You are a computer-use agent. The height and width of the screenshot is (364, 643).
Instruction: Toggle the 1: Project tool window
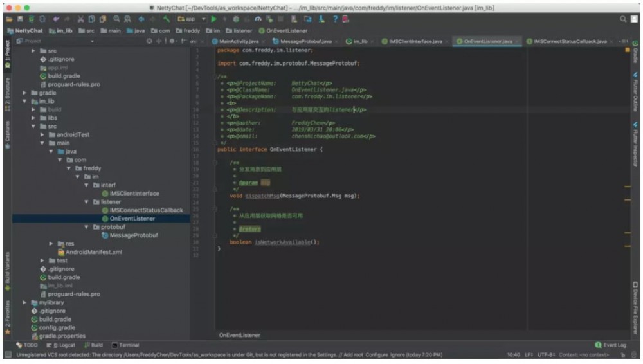7,55
